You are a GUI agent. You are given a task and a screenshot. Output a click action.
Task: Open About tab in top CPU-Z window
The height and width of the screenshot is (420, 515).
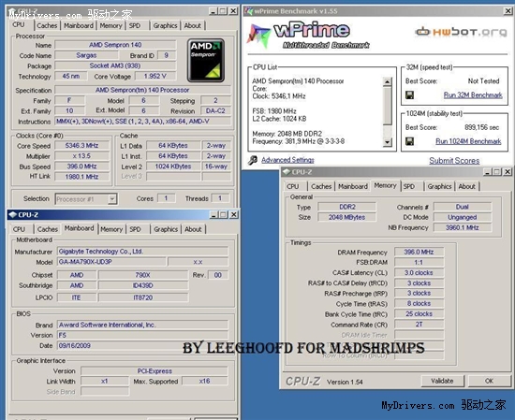(x=193, y=25)
